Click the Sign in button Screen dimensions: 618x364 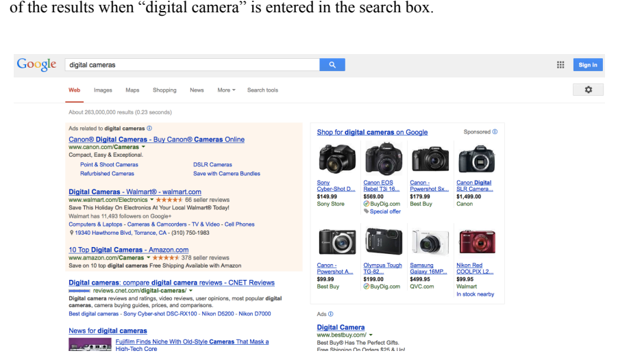point(588,65)
